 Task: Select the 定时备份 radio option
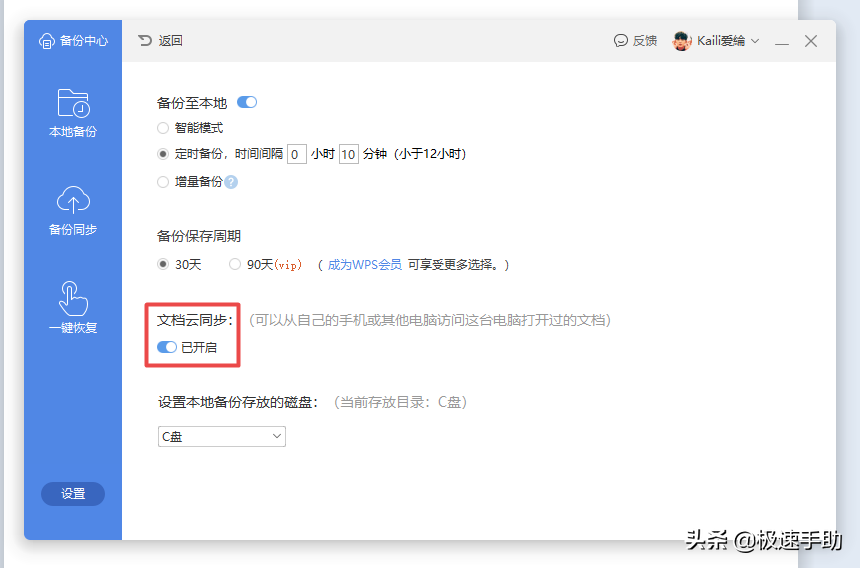pos(163,154)
